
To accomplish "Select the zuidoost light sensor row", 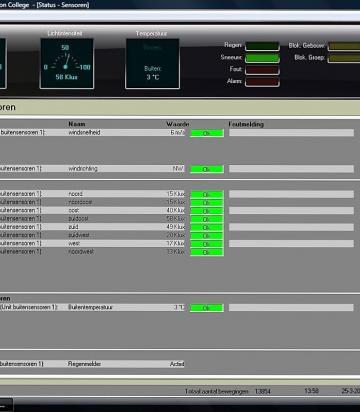I will (92, 219).
